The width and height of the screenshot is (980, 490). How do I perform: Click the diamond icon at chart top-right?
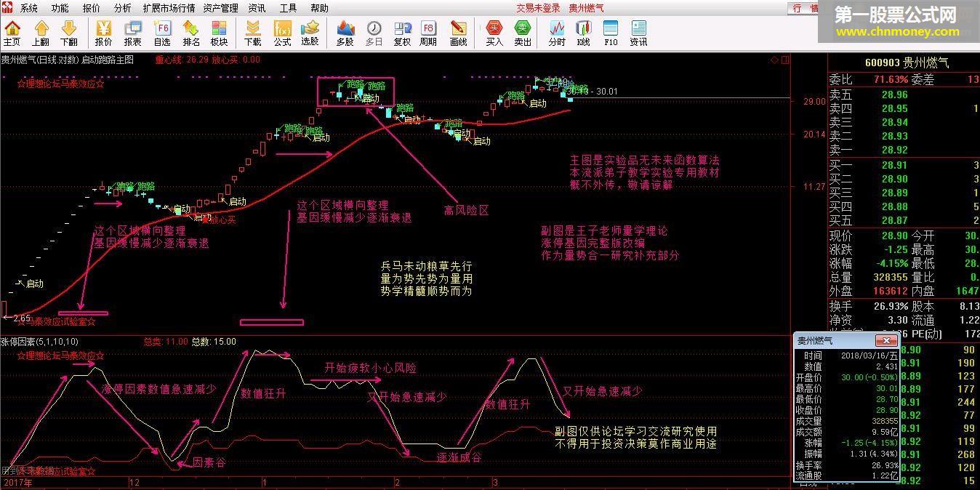775,60
